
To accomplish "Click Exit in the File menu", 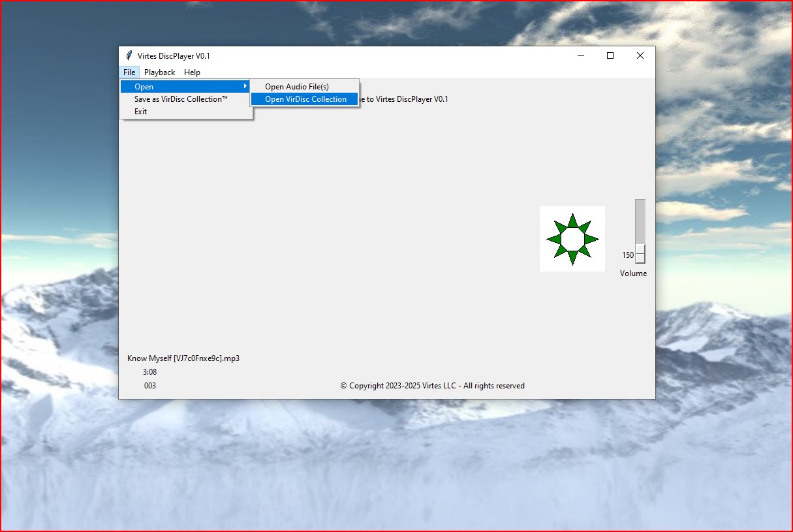I will [x=185, y=112].
